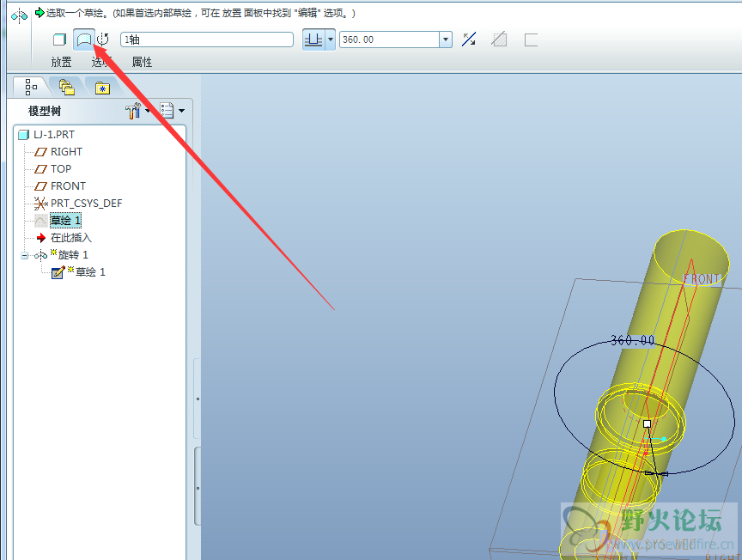Switch to the model tree navigator tab
Viewport: 742px width, 560px height.
pos(31,87)
